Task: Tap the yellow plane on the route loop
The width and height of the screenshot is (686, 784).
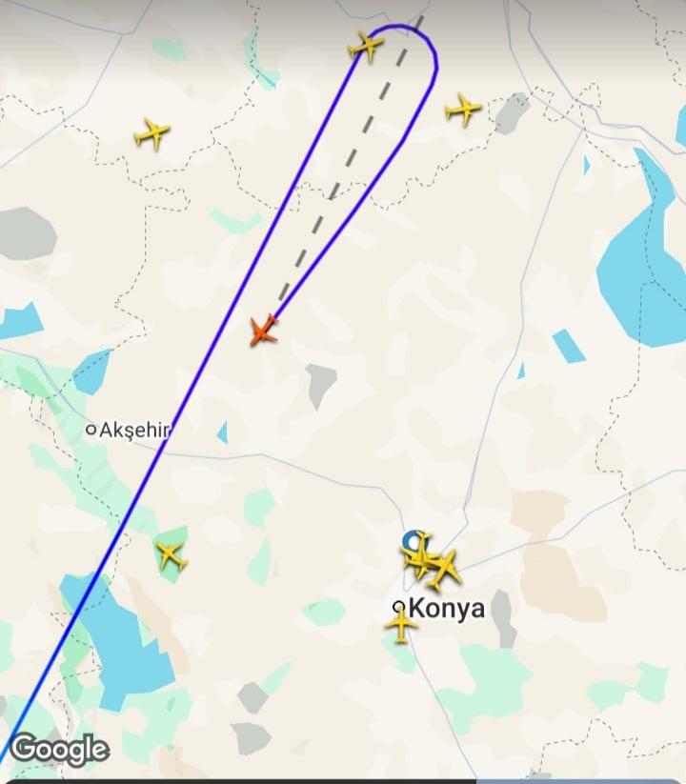Action: (x=366, y=46)
